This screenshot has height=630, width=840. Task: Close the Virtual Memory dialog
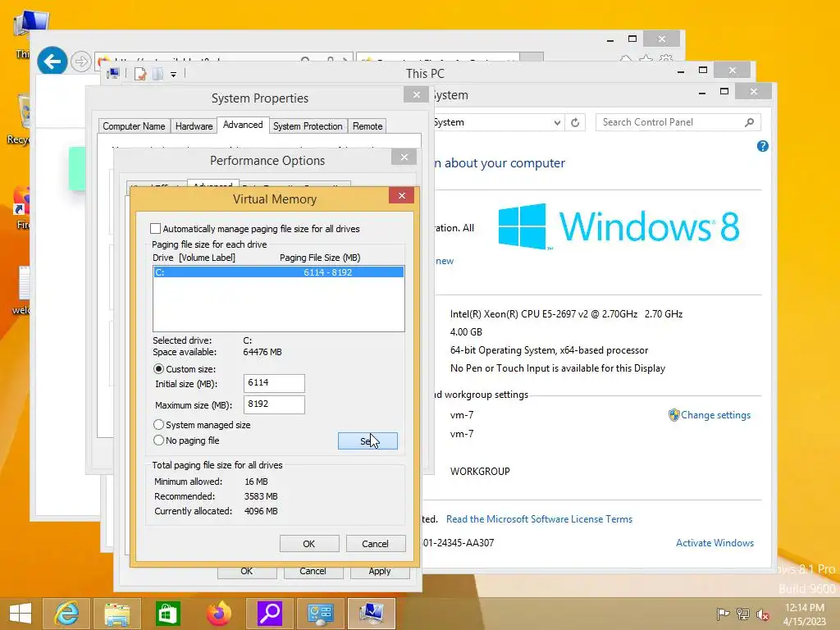[x=402, y=195]
